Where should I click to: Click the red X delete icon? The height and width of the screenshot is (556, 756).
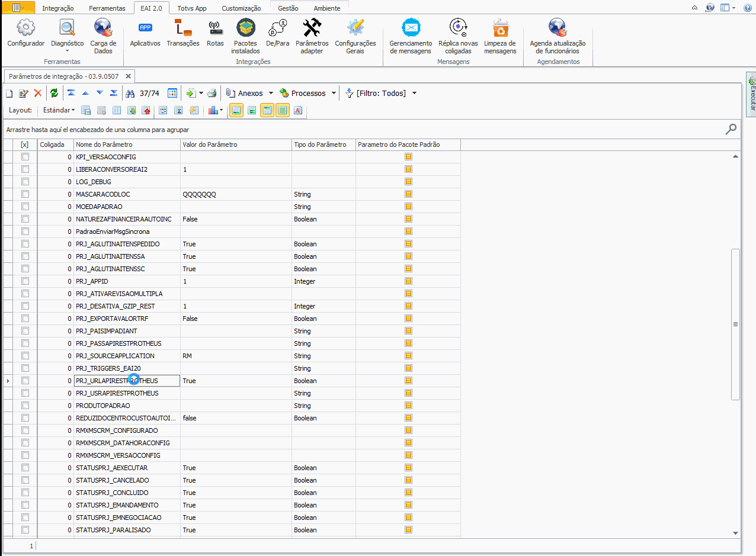(37, 93)
